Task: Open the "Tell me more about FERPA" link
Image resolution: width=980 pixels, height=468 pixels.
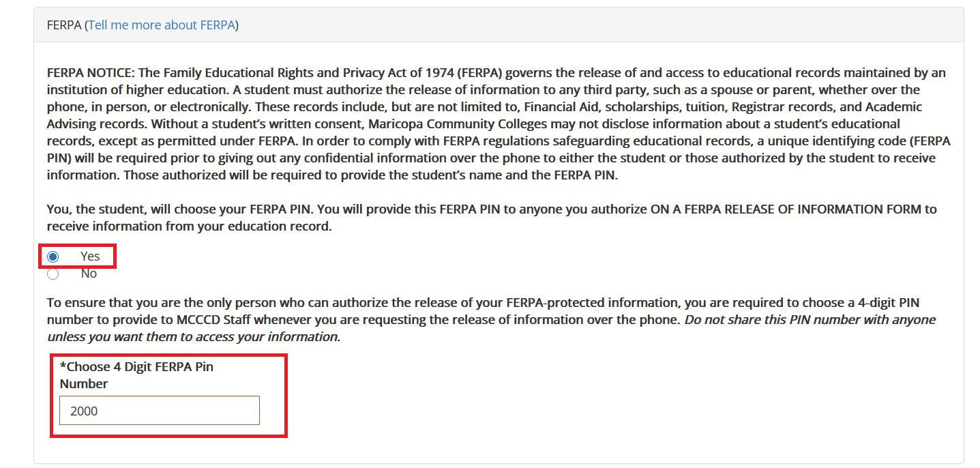Action: [x=162, y=25]
